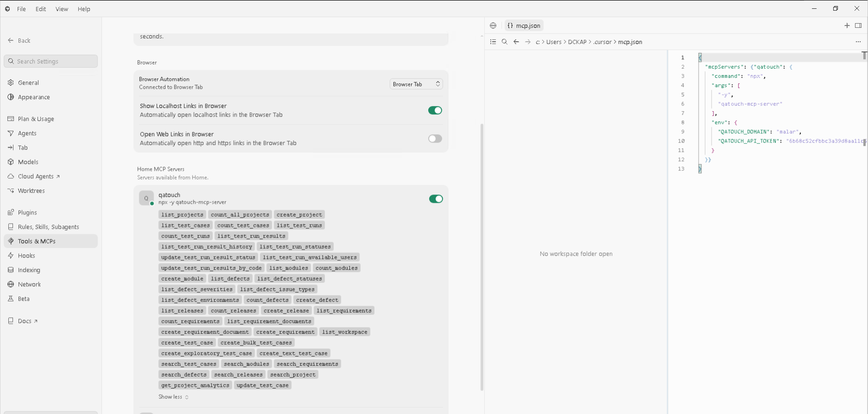Add a new editor tab with plus icon

pyautogui.click(x=847, y=25)
